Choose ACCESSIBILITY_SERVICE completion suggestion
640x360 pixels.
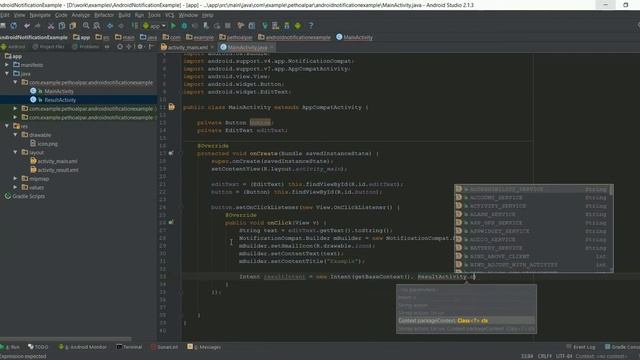(x=532, y=189)
